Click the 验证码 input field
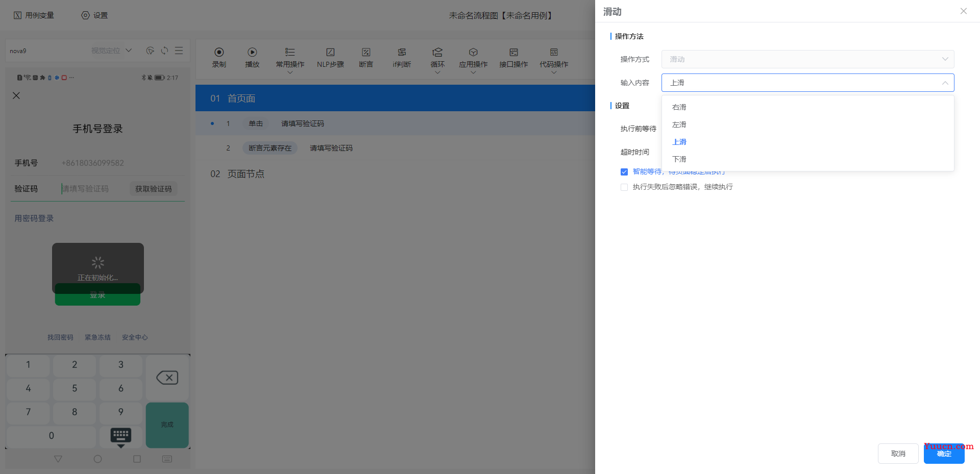 coord(93,189)
